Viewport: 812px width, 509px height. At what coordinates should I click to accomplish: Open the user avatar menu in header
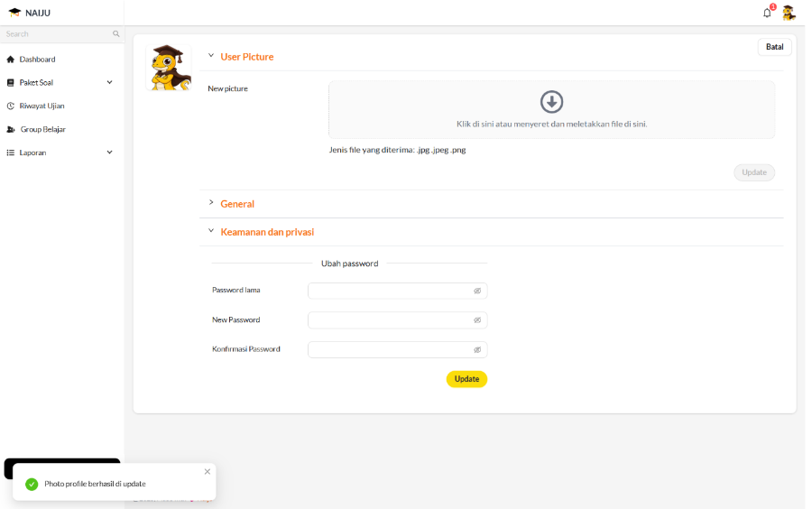[x=789, y=13]
